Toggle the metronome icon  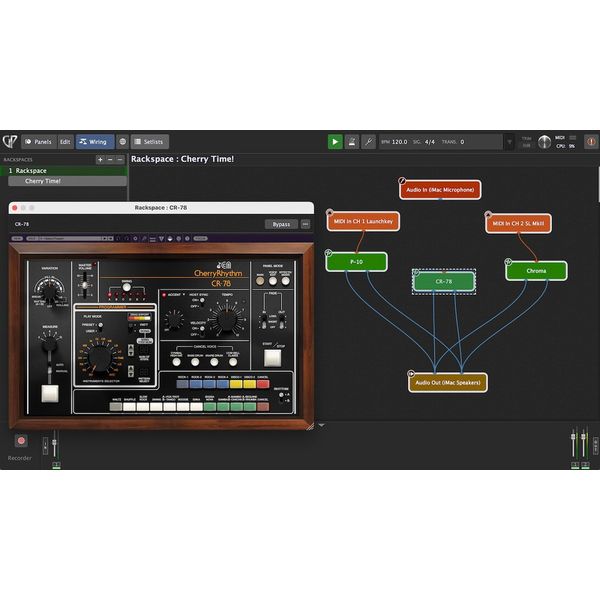pyautogui.click(x=352, y=142)
